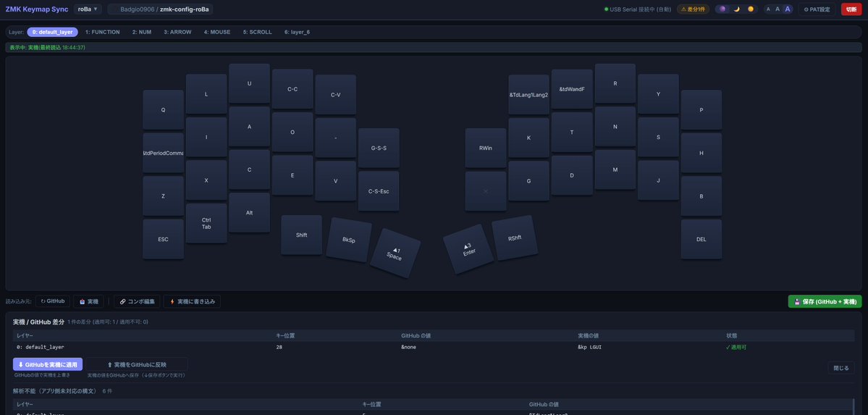
Task: Choose the largest font size A
Action: pyautogui.click(x=788, y=9)
